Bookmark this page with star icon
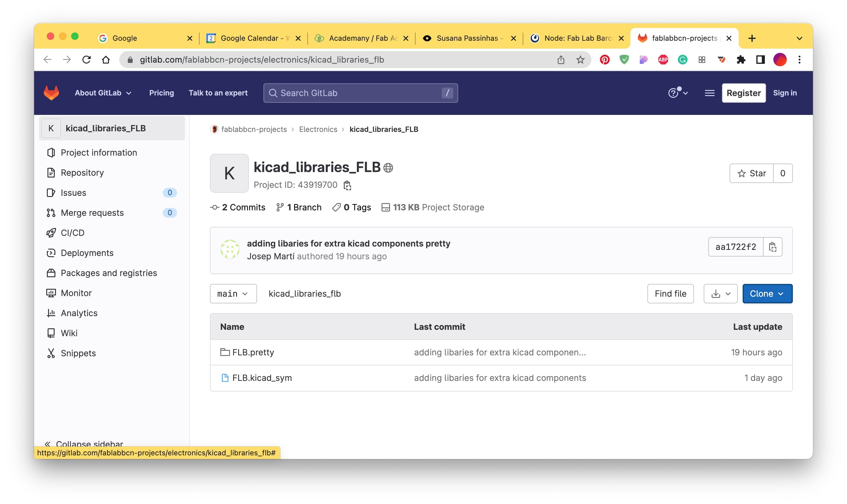 (580, 60)
